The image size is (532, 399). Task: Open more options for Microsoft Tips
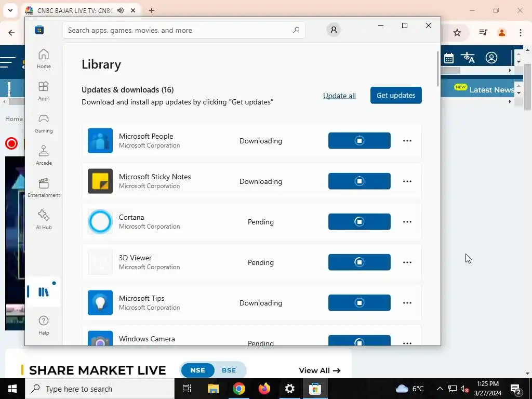tap(407, 303)
